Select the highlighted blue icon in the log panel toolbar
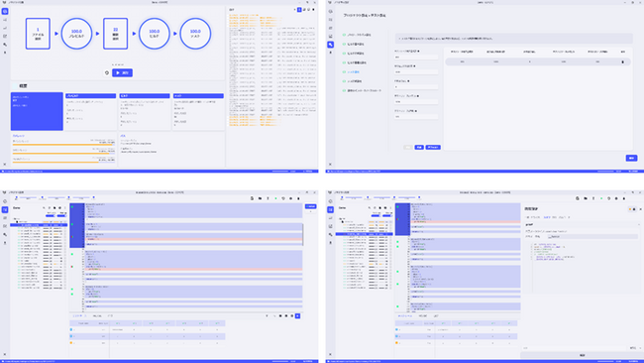This screenshot has height=363, width=644. [299, 10]
